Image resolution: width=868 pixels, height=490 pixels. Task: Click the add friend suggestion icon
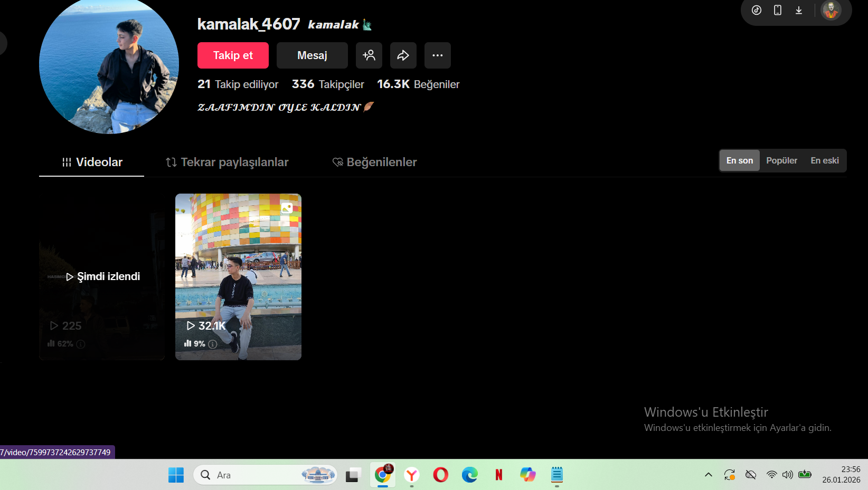pyautogui.click(x=369, y=55)
